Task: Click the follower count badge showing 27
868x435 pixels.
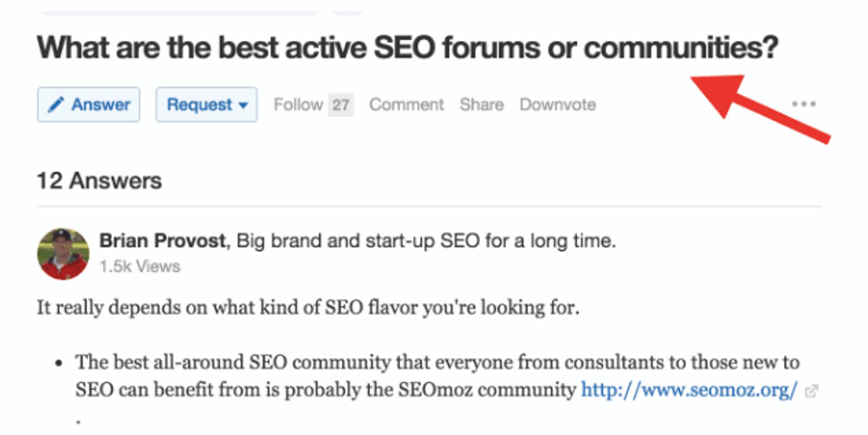Action: [x=342, y=104]
